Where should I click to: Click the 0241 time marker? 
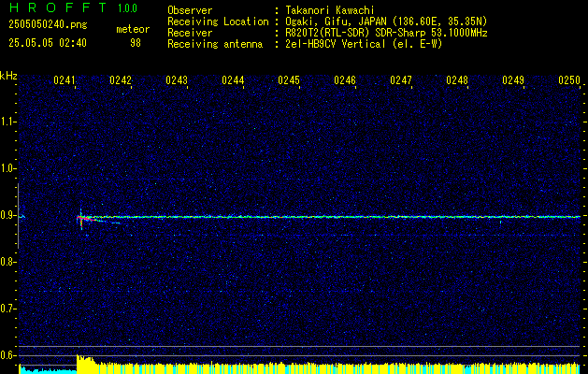coord(65,80)
